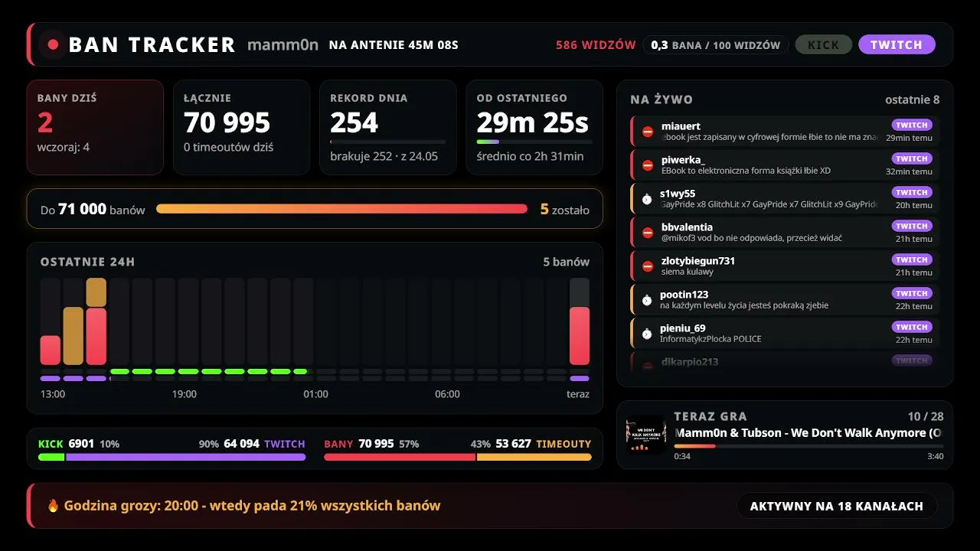Click the 19:00 time axis label

tap(185, 394)
